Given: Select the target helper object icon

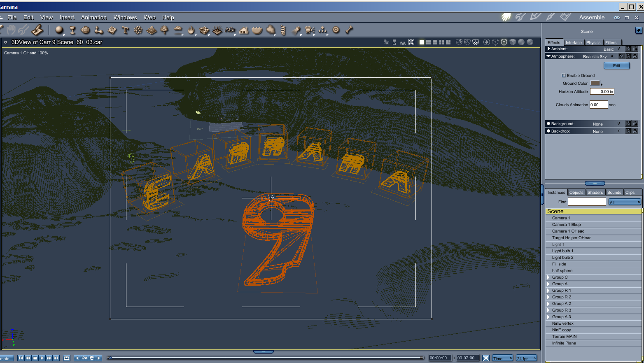Looking at the screenshot, I should click(336, 30).
